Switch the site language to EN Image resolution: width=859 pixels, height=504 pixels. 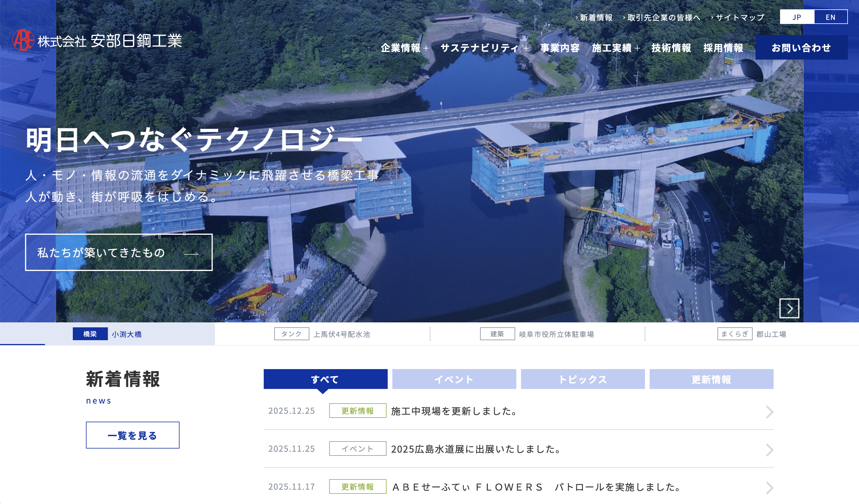(830, 17)
